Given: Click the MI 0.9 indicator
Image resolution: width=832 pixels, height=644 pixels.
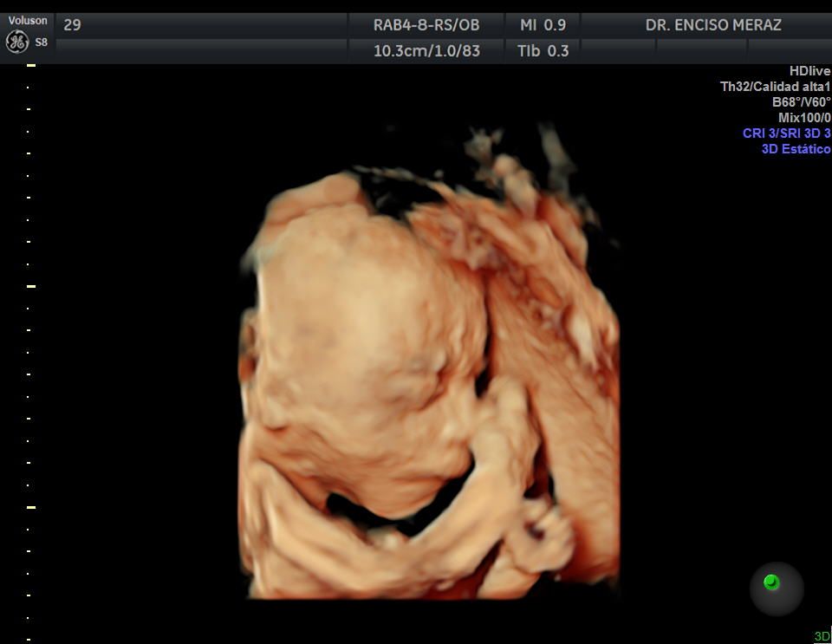Looking at the screenshot, I should (x=543, y=25).
